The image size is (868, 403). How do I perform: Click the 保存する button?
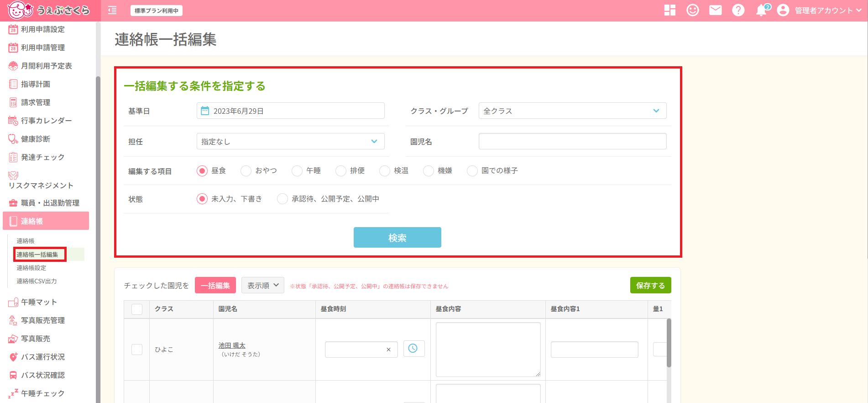pyautogui.click(x=650, y=285)
